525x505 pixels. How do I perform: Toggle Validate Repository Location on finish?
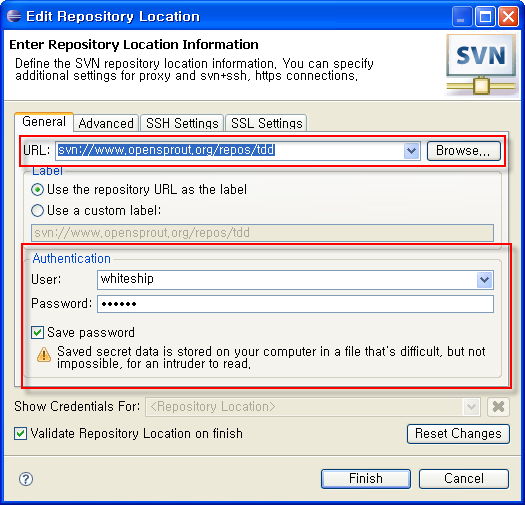click(20, 433)
